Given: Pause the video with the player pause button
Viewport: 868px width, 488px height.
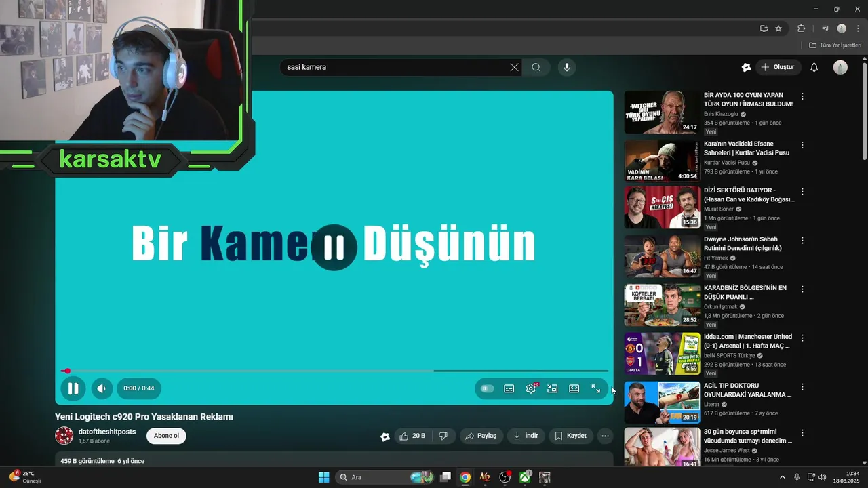Looking at the screenshot, I should pos(73,388).
